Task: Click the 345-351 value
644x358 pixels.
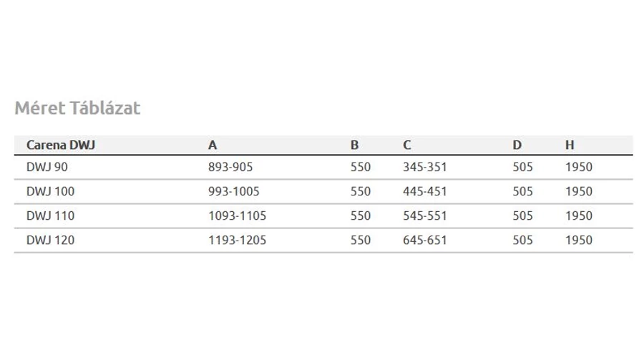Action: tap(424, 168)
